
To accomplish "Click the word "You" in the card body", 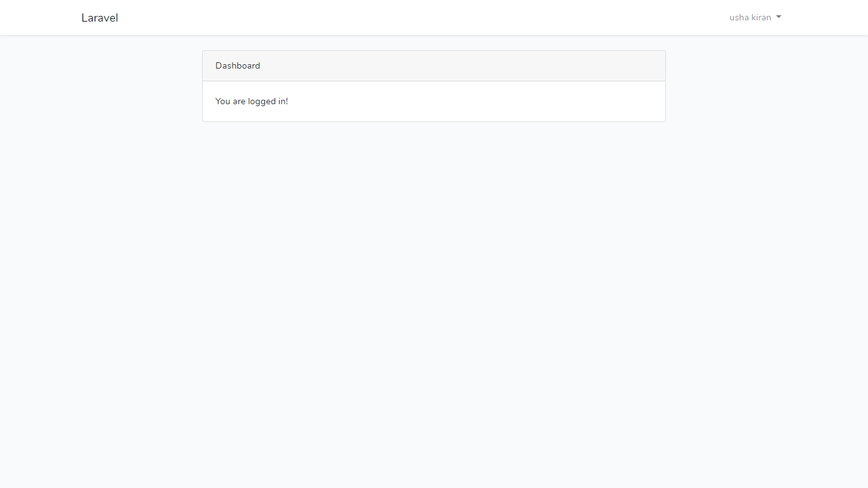I will tap(223, 102).
